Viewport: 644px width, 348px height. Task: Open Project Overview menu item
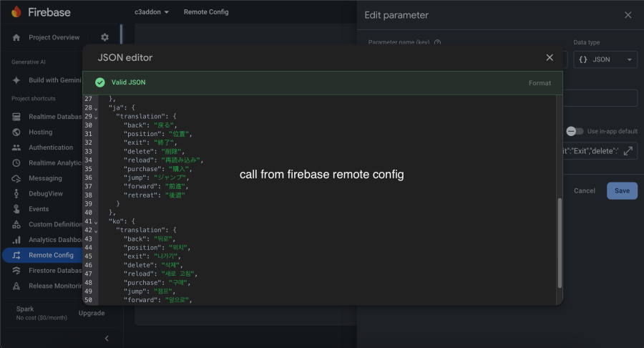pos(54,37)
